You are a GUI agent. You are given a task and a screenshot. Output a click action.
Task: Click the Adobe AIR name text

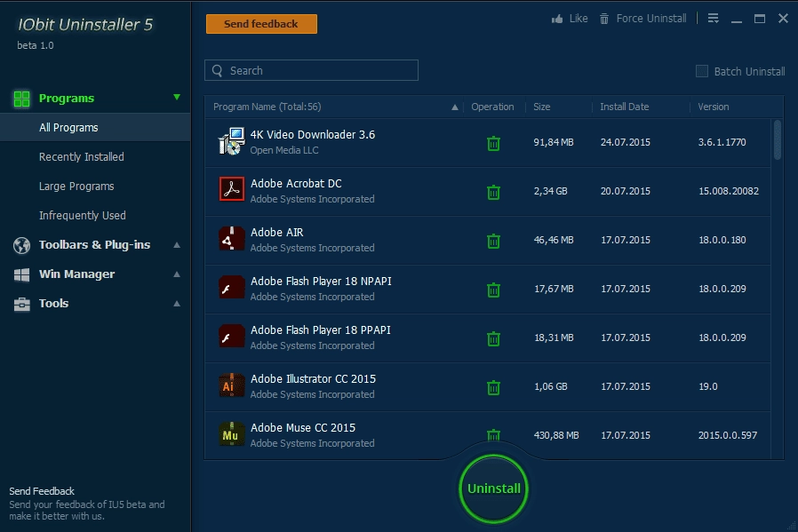point(276,233)
